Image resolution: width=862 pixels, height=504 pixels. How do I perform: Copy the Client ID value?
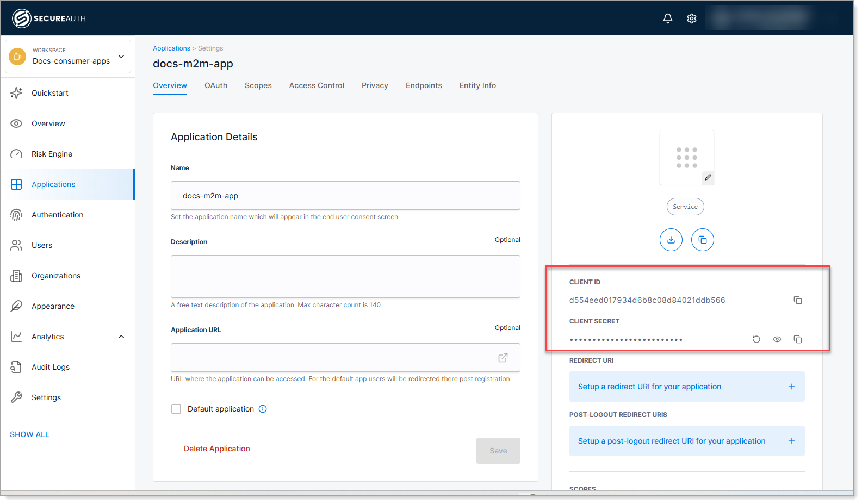(798, 300)
